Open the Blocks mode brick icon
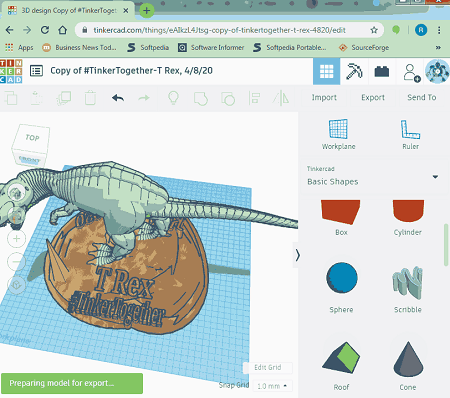 click(x=382, y=71)
